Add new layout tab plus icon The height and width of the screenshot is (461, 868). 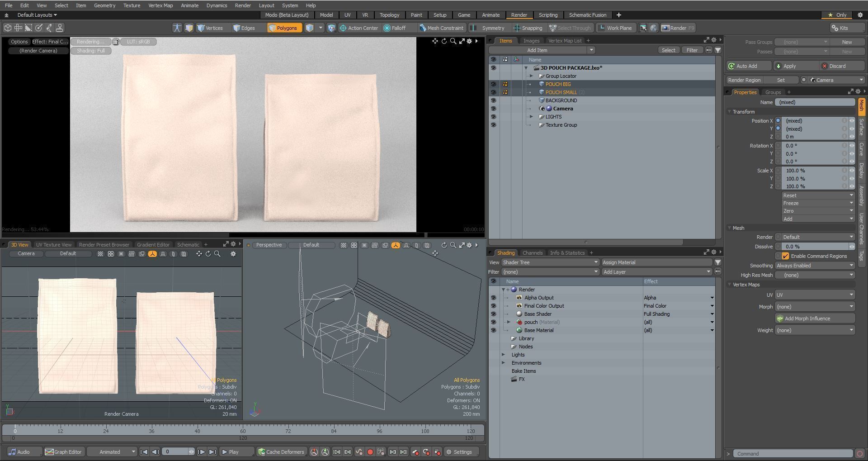point(619,15)
